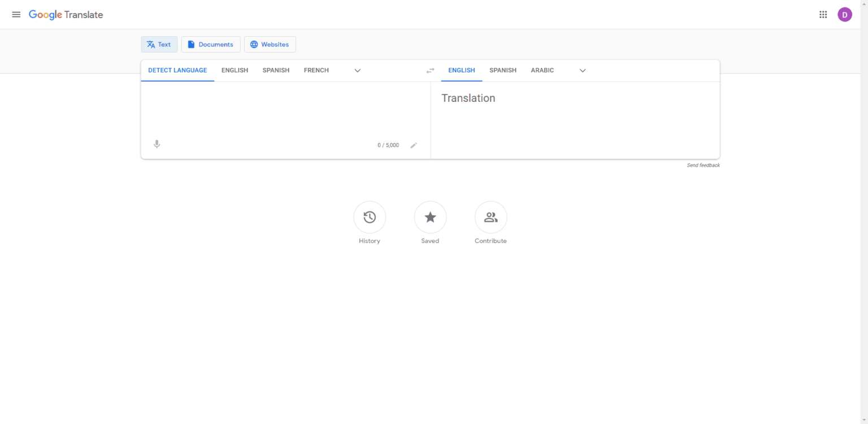Screen dimensions: 868x424
Task: Click the Send feedback link
Action: (703, 165)
